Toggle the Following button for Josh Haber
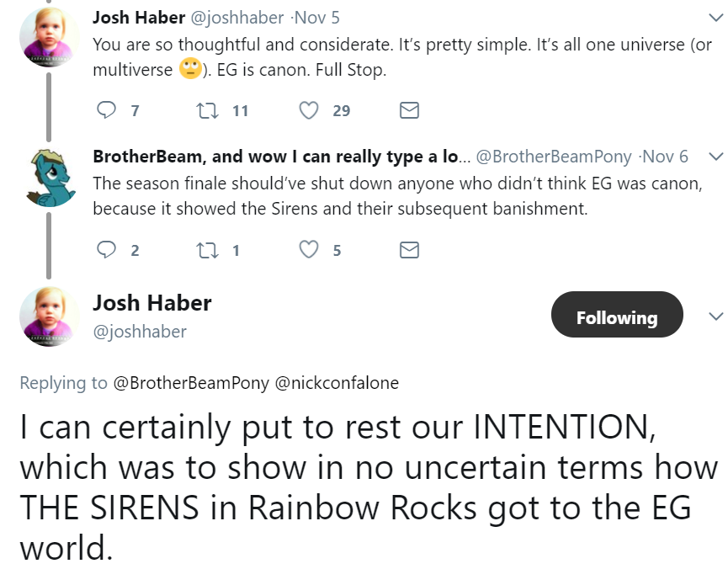Image resolution: width=728 pixels, height=569 pixels. click(616, 317)
